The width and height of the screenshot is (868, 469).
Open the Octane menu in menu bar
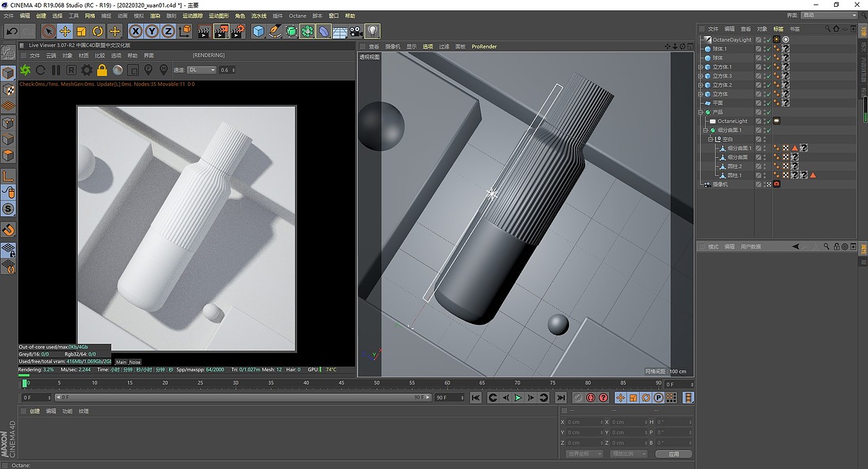(x=297, y=16)
